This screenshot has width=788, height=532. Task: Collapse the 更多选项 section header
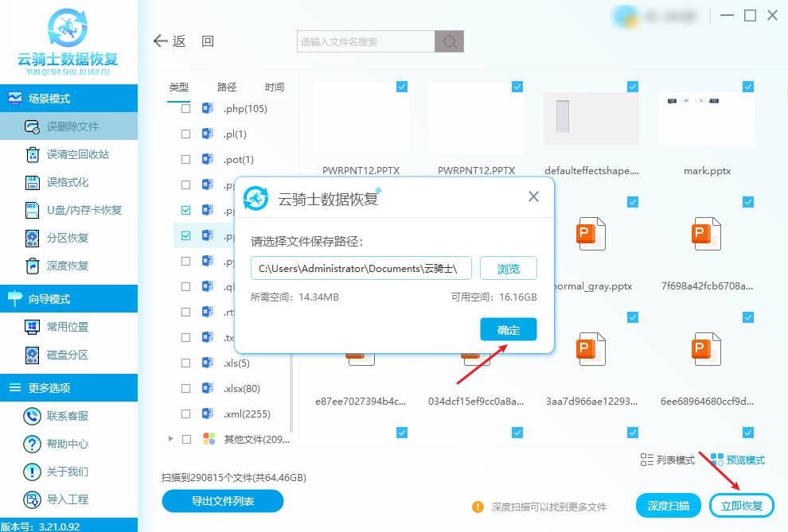(x=68, y=387)
